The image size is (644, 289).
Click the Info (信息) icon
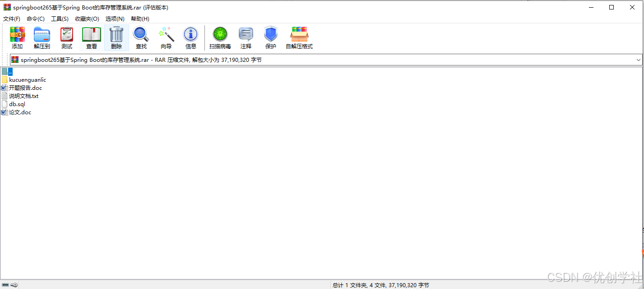pyautogui.click(x=191, y=34)
